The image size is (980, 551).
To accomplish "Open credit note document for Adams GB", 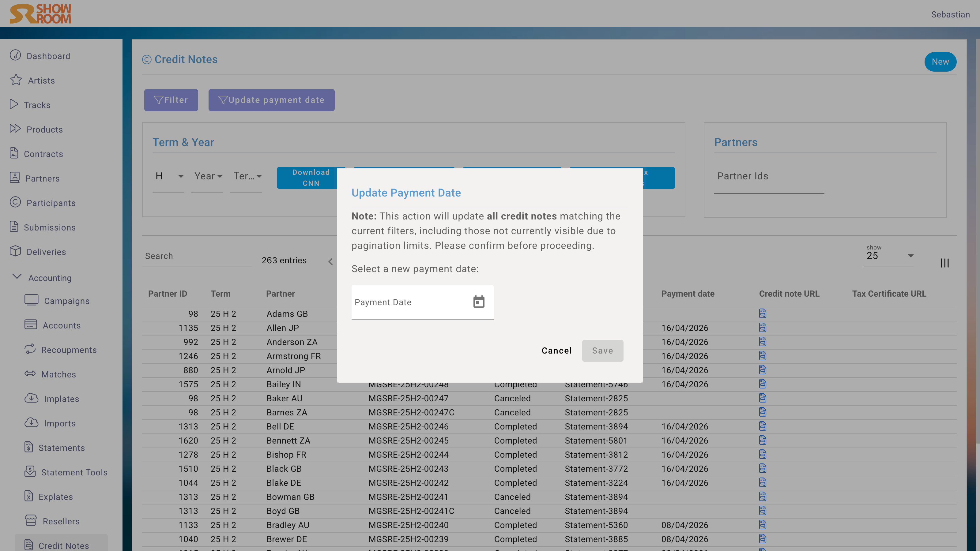I will pos(762,313).
